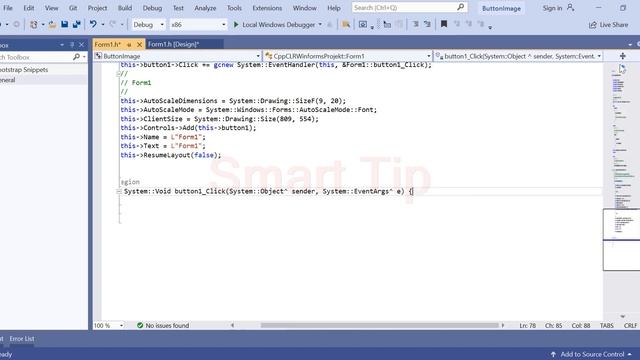Open the Window menu

pyautogui.click(x=304, y=8)
